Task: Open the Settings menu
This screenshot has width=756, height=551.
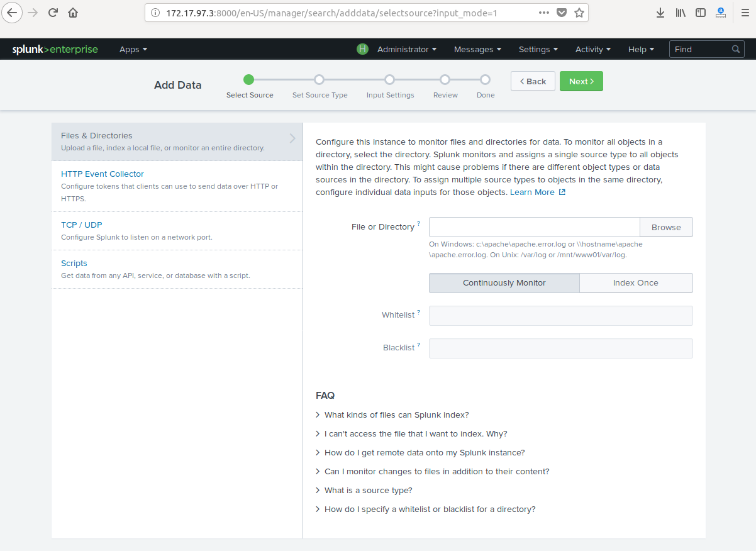Action: (538, 49)
